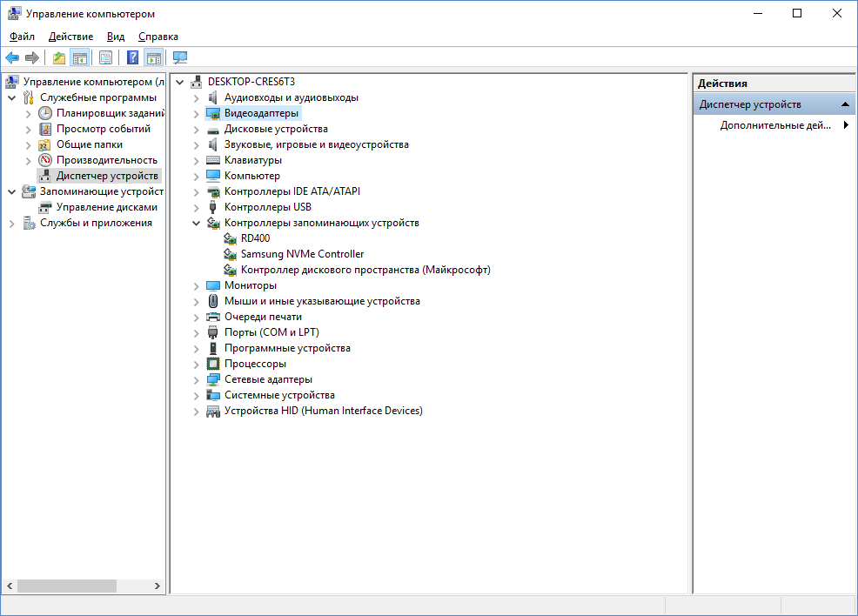The width and height of the screenshot is (858, 616).
Task: Click the Очереди печати printer icon
Action: pyautogui.click(x=213, y=317)
